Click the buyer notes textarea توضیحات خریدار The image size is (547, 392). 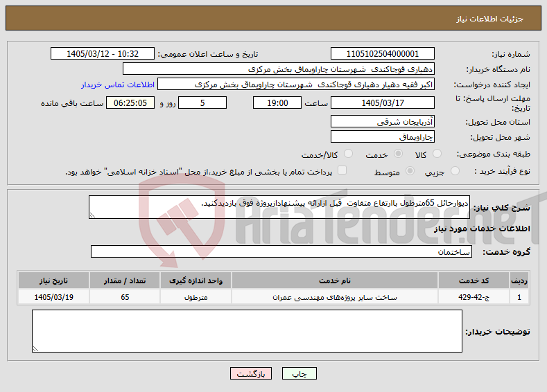click(x=247, y=331)
